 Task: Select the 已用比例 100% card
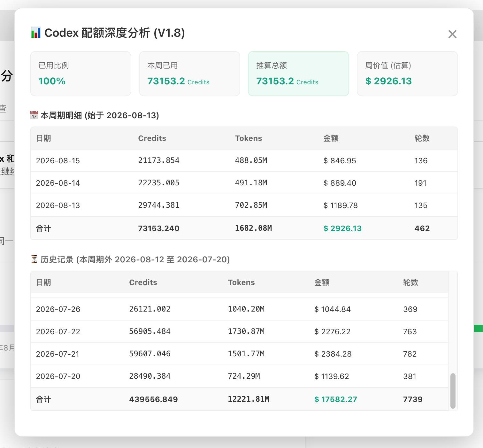[x=81, y=73]
